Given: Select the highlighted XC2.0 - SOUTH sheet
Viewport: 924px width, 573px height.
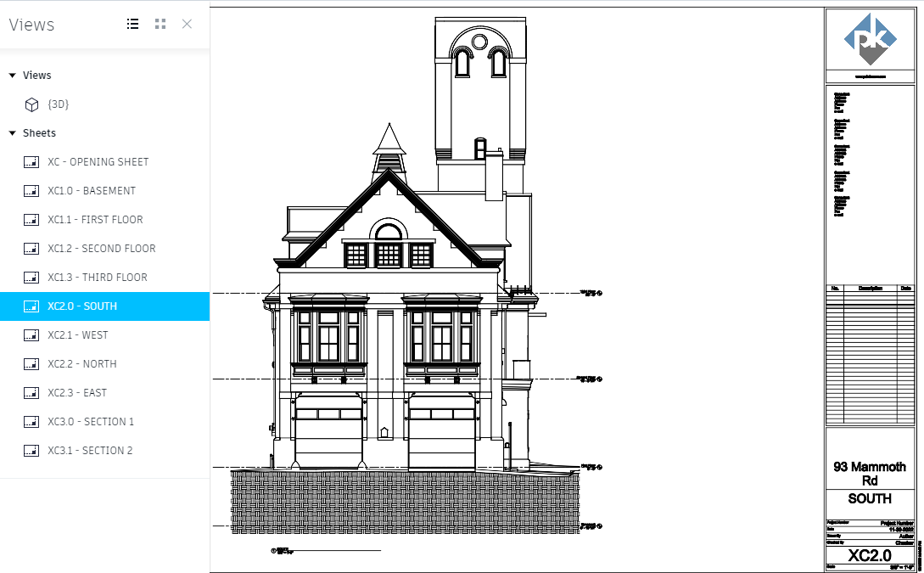Looking at the screenshot, I should click(x=105, y=306).
